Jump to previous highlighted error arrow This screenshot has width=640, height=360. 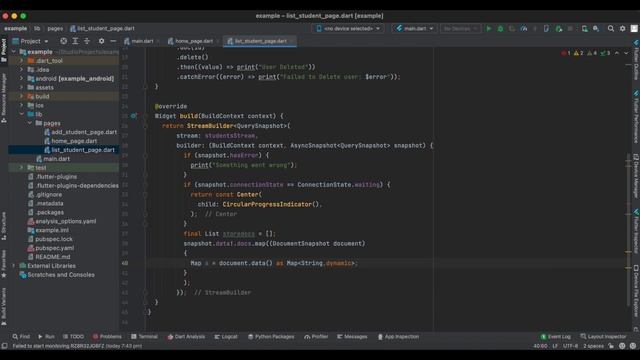[x=617, y=53]
